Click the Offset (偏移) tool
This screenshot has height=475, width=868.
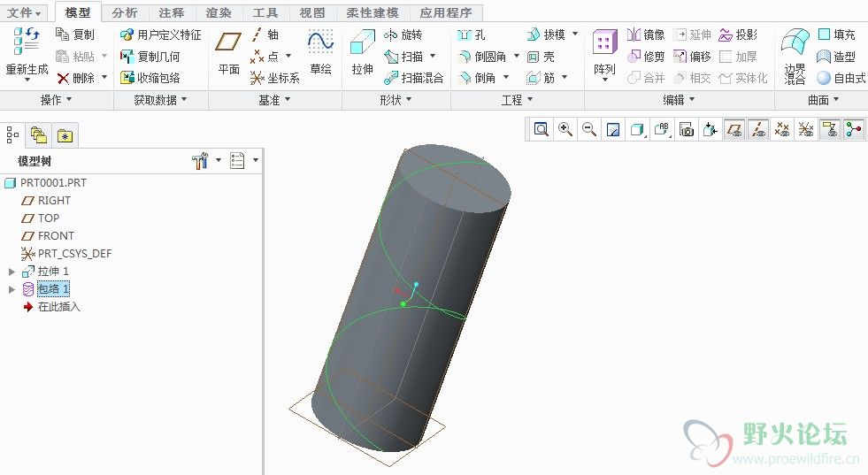[x=692, y=57]
